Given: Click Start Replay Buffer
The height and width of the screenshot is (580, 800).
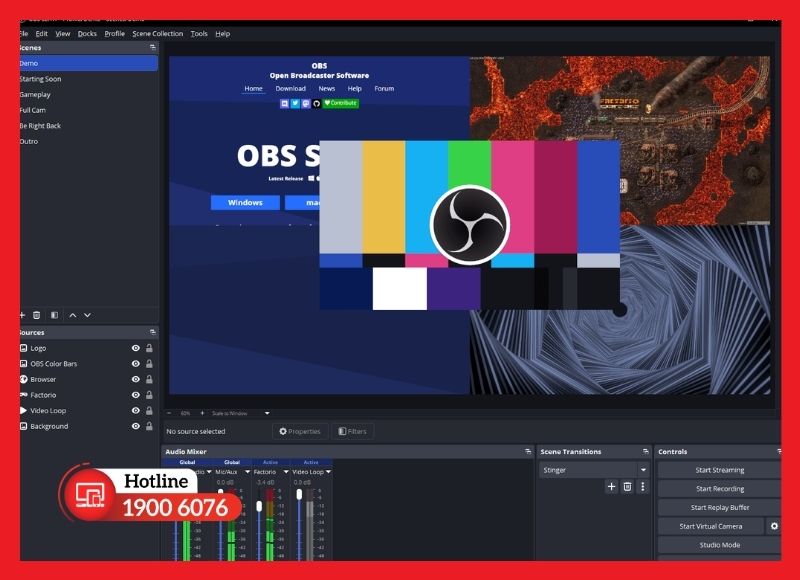Looking at the screenshot, I should (719, 508).
